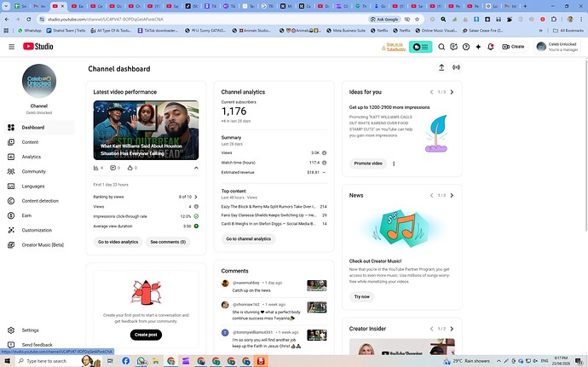Go to previous News item
Viewport: 588px width, 367px height.
431,195
